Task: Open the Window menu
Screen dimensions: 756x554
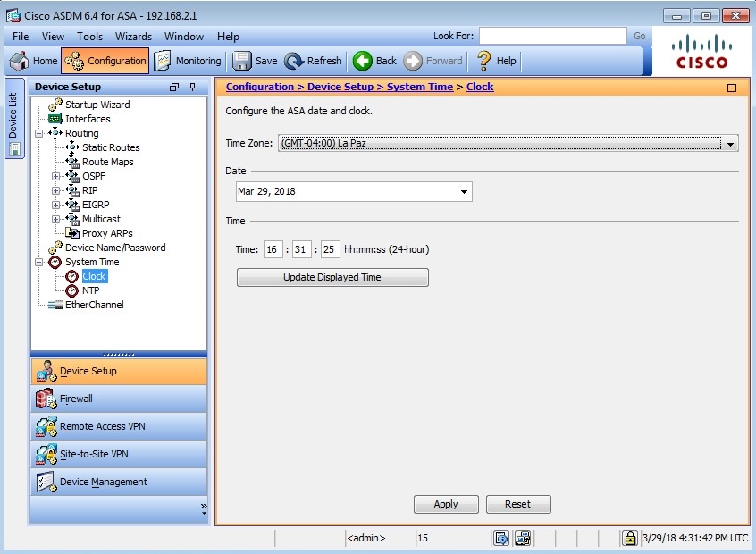Action: [184, 36]
